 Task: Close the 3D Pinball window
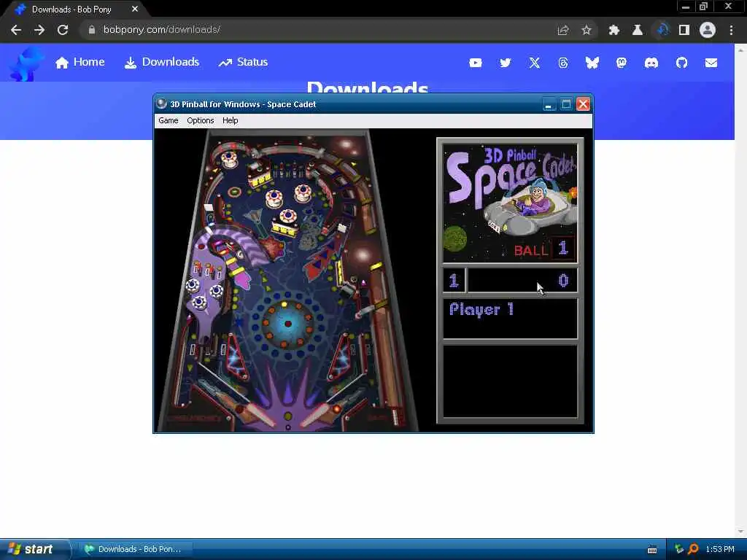[x=583, y=104]
